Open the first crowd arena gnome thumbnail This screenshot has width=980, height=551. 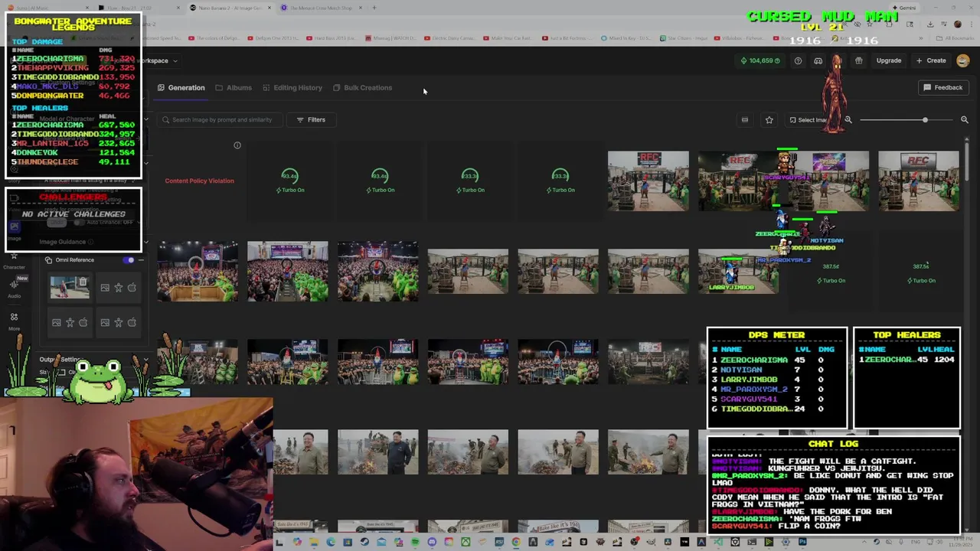[x=198, y=271]
